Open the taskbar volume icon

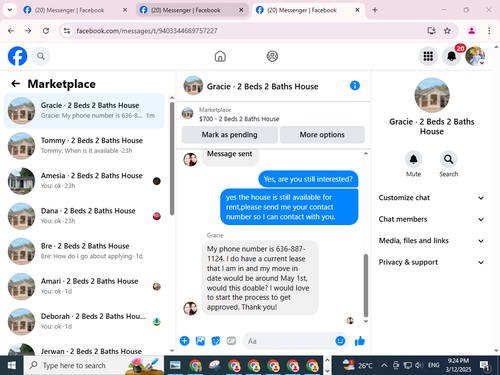[419, 365]
